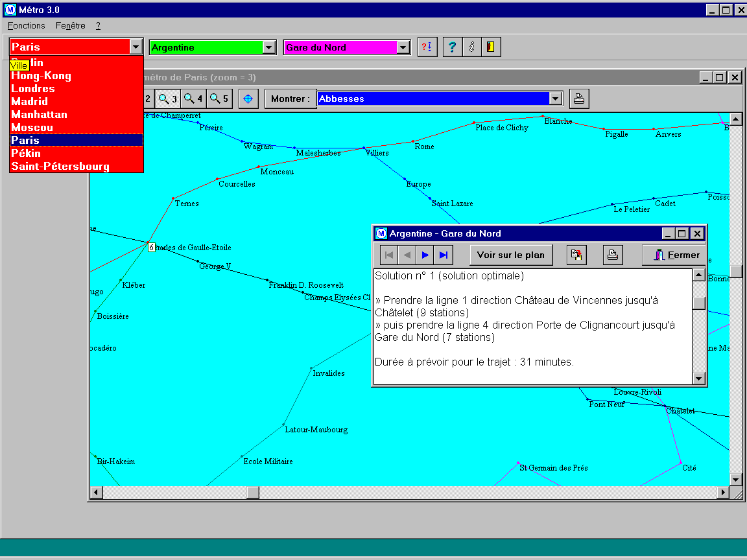
Task: Open the Fonctions menu
Action: point(27,26)
